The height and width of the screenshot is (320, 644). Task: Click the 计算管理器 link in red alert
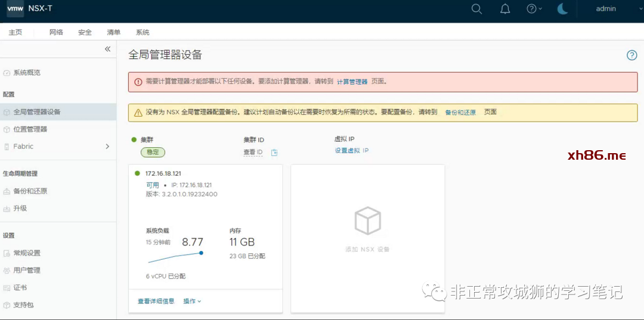coord(352,82)
